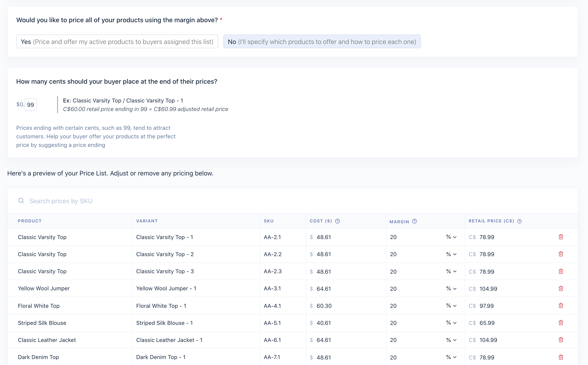Open margin unit dropdown for AA-2.1
The image size is (588, 365).
[x=451, y=237]
